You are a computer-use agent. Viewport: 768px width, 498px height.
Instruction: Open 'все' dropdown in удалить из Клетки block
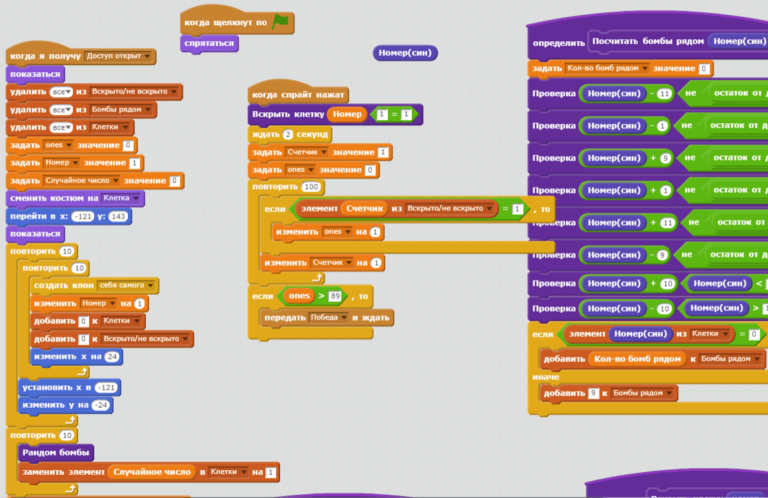tap(62, 127)
